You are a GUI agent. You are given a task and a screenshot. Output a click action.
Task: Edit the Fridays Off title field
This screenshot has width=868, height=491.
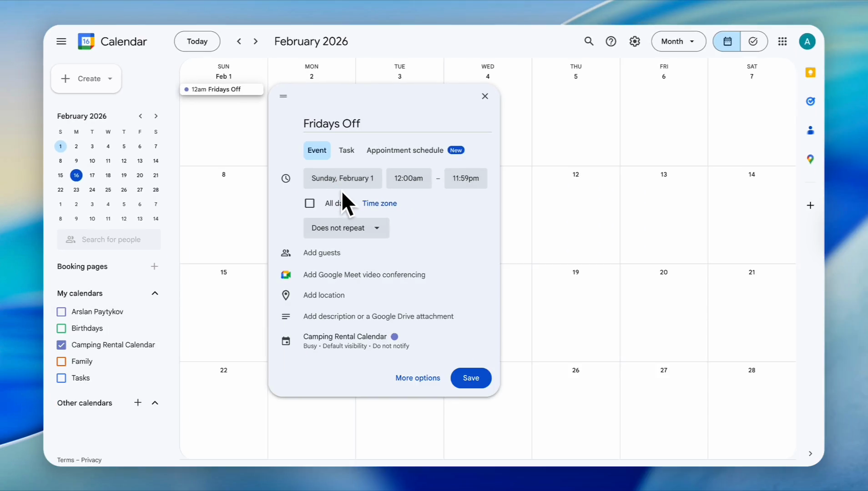397,124
